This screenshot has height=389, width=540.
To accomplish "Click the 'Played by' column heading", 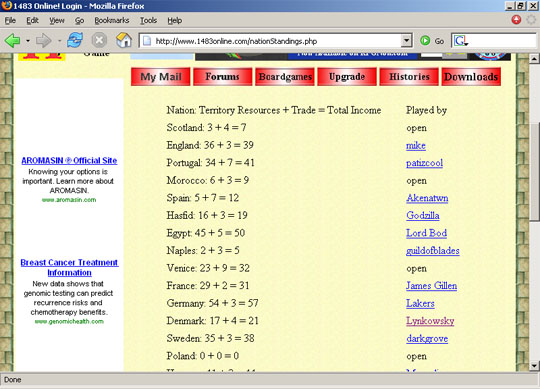I will click(426, 110).
